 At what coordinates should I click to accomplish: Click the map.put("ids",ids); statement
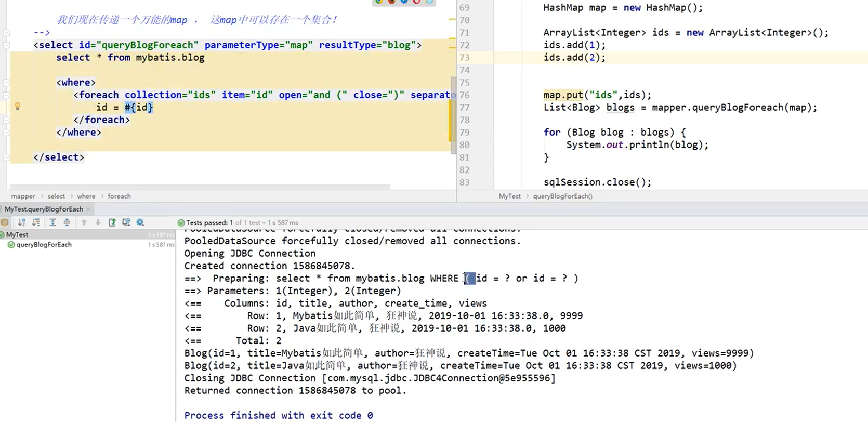pos(597,95)
